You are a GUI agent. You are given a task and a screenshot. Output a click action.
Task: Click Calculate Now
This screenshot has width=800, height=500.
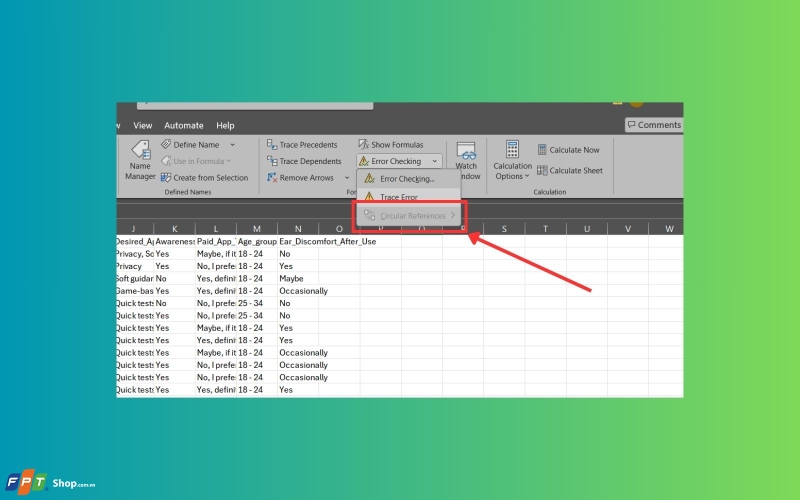(568, 150)
